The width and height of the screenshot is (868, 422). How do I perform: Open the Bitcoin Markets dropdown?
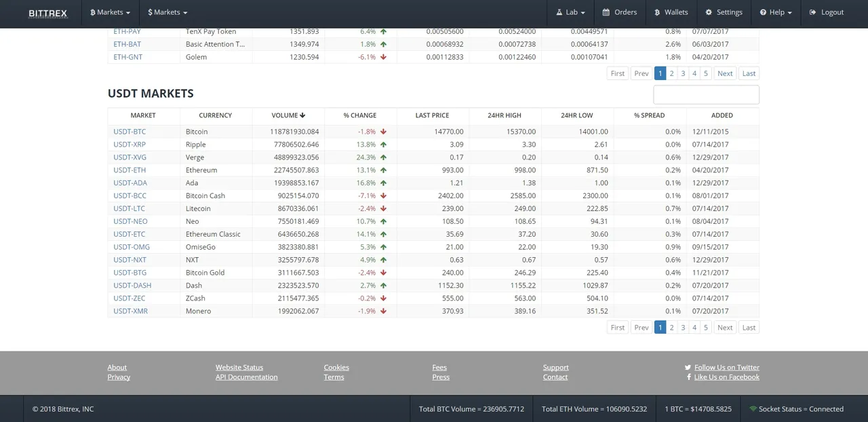pyautogui.click(x=110, y=12)
